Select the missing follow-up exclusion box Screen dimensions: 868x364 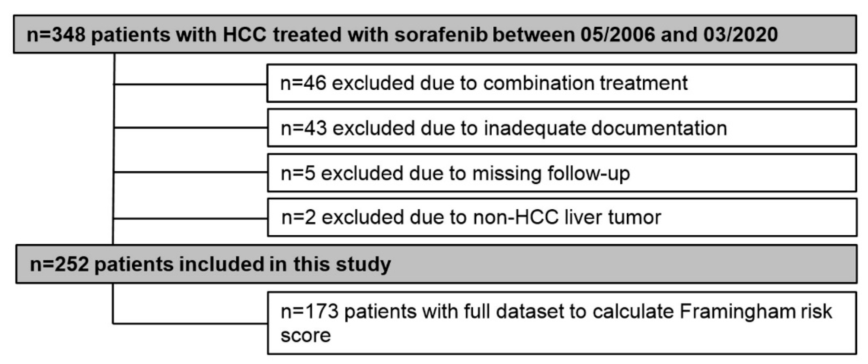561,173
